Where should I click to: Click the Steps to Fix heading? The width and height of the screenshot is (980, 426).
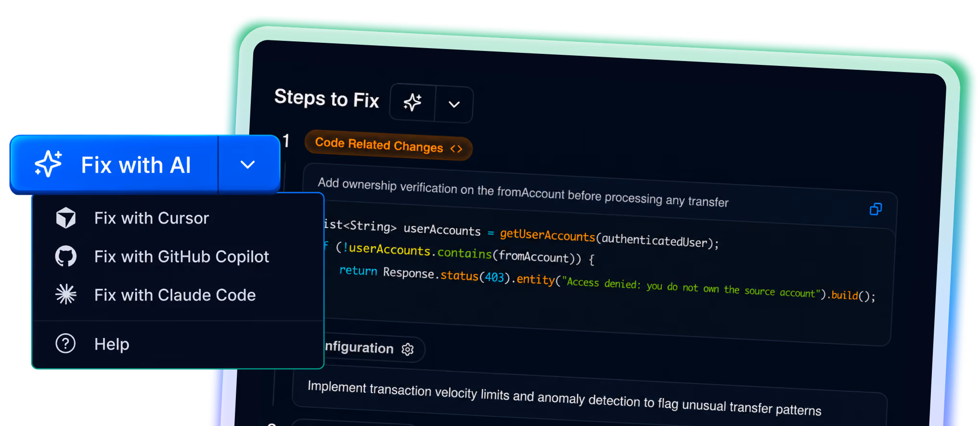(x=327, y=98)
